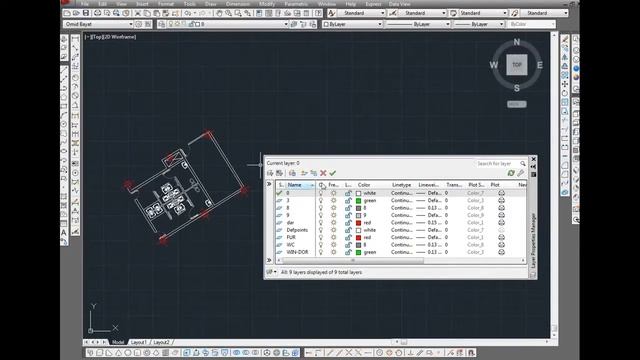Image resolution: width=640 pixels, height=360 pixels.
Task: Click the S compass direction on ViewCube
Action: (517, 88)
